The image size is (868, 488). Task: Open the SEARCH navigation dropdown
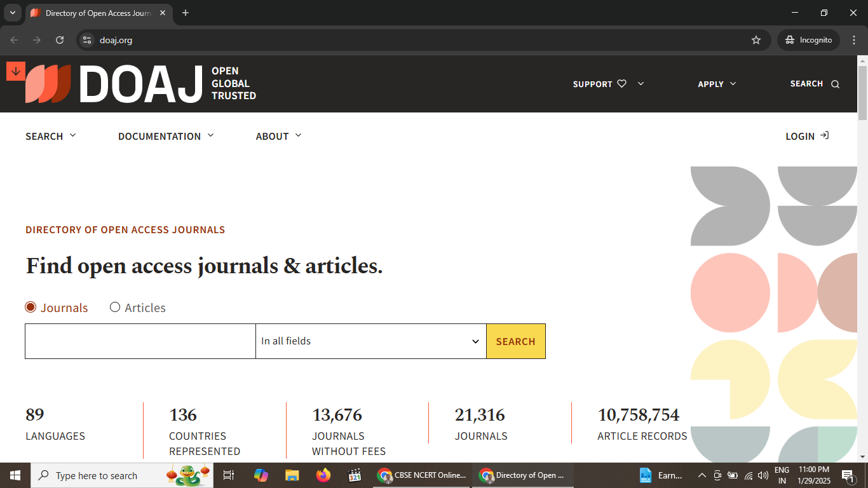(51, 136)
